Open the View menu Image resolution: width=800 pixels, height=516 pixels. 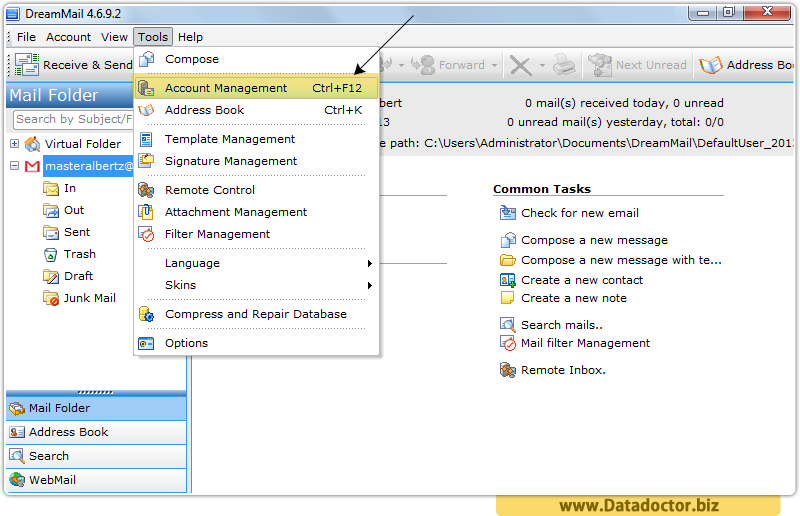tap(114, 37)
